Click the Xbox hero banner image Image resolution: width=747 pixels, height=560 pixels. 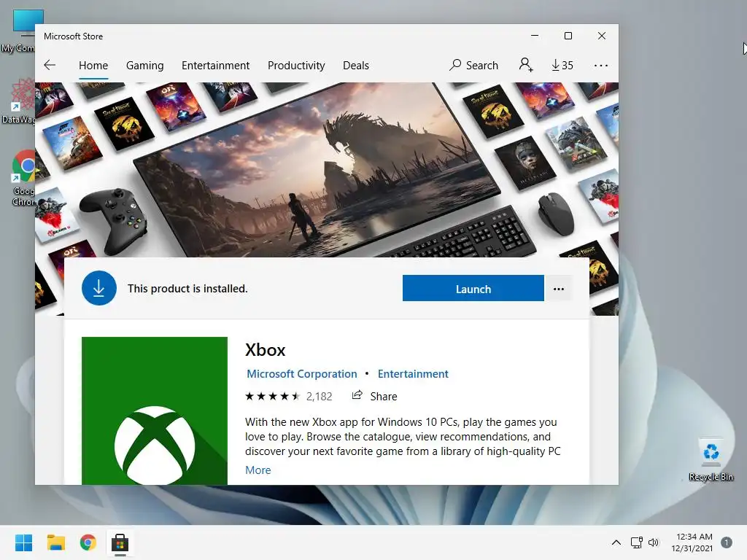tap(327, 169)
